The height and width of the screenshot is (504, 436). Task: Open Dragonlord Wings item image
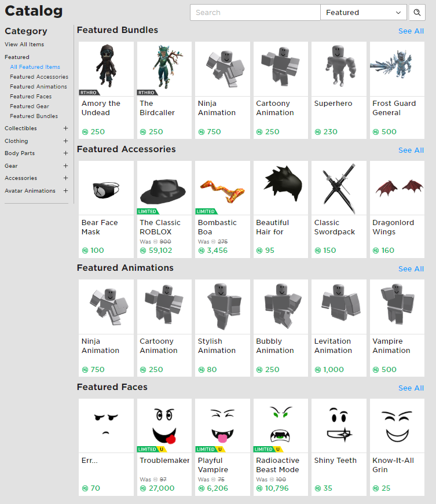pyautogui.click(x=397, y=188)
